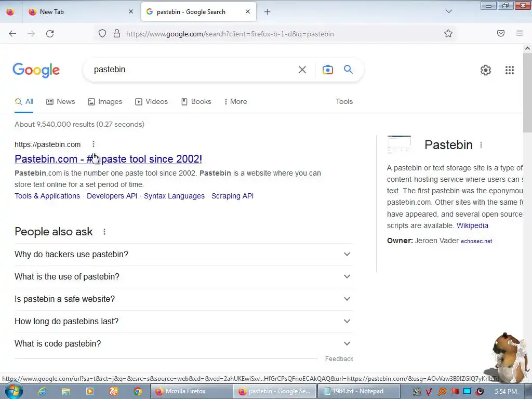Open the Google apps grid icon
Image resolution: width=532 pixels, height=399 pixels.
tap(509, 70)
